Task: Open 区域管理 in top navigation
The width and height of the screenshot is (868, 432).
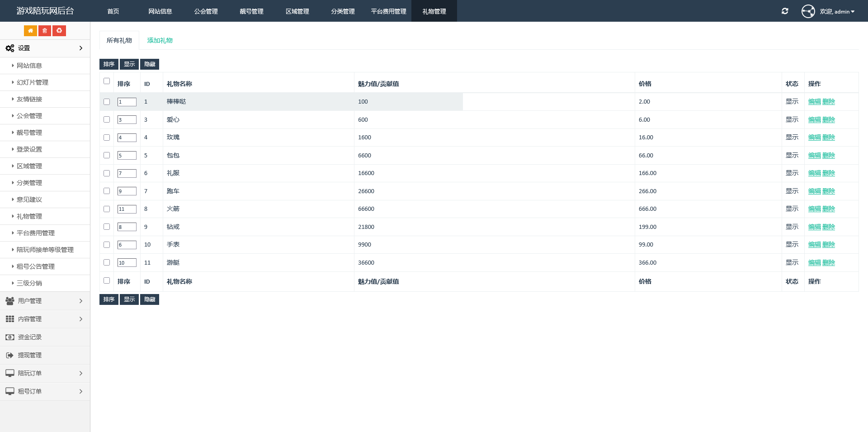Action: (x=297, y=11)
